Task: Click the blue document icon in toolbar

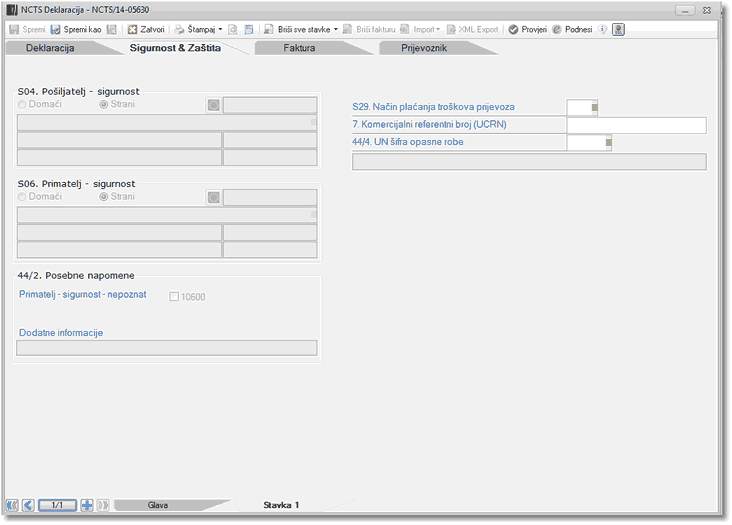Action: click(249, 29)
